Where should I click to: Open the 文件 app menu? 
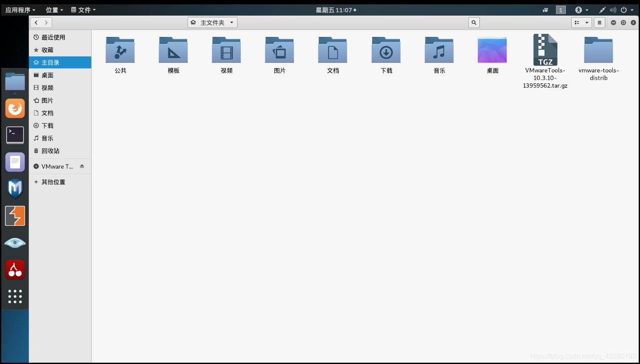click(83, 10)
